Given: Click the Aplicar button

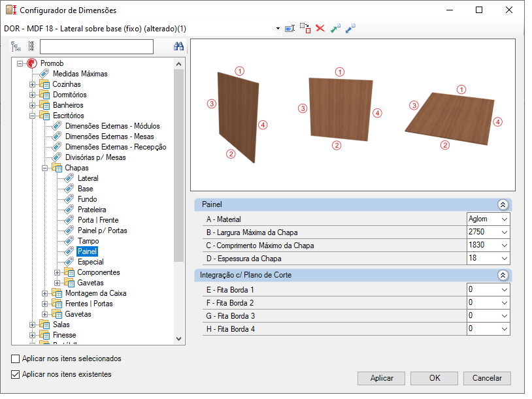Looking at the screenshot, I should [x=382, y=378].
